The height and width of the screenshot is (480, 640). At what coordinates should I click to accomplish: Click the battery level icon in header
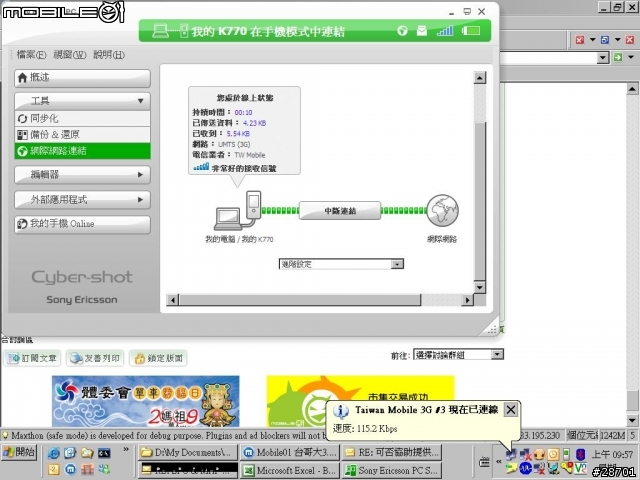pyautogui.click(x=471, y=31)
